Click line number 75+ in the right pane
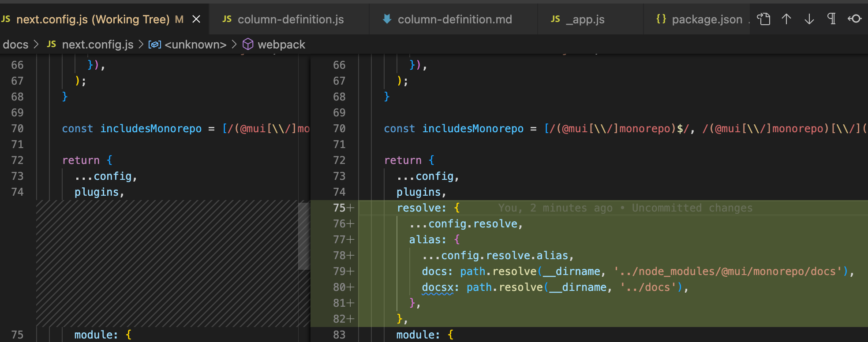The width and height of the screenshot is (868, 342). [x=343, y=208]
